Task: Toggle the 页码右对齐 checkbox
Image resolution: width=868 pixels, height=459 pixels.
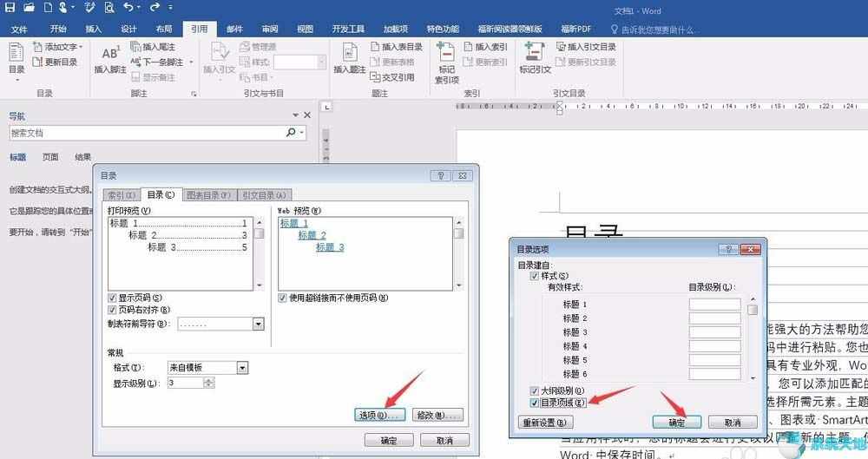Action: click(x=112, y=309)
